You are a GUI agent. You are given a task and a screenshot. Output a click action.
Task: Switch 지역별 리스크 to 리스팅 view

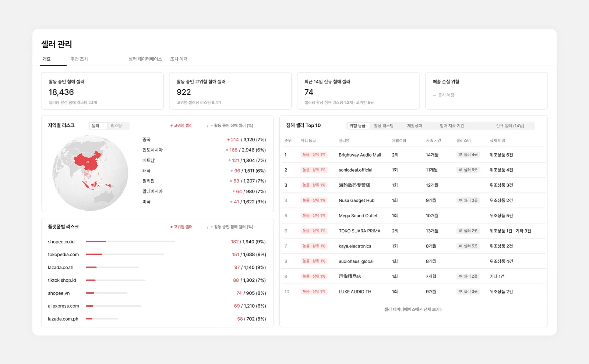tap(116, 126)
